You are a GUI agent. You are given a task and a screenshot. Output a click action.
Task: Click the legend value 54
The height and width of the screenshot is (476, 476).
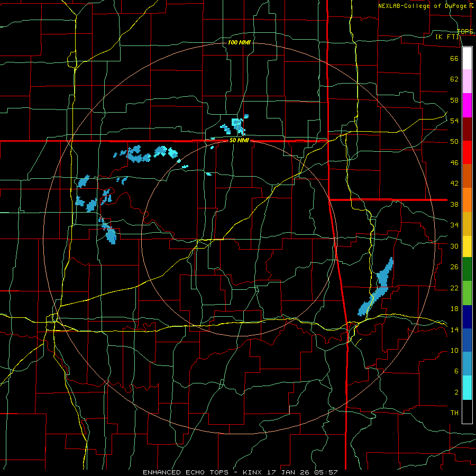coord(454,121)
